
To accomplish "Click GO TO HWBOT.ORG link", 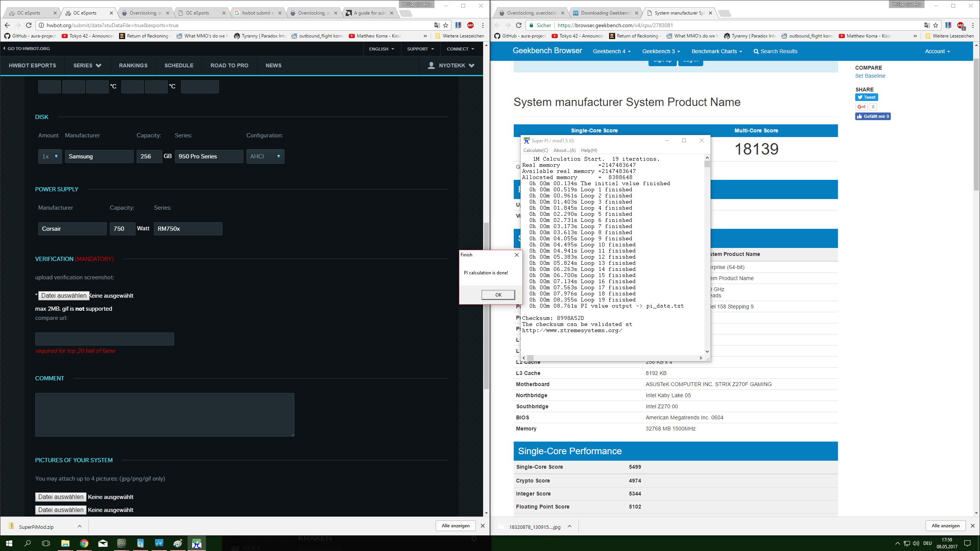I will tap(26, 49).
